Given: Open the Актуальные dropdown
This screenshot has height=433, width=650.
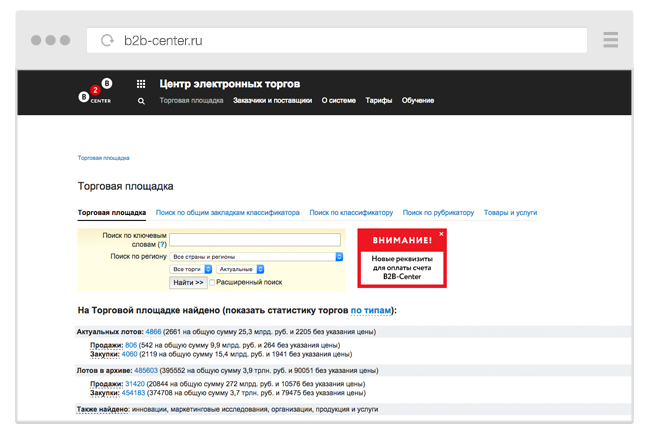Looking at the screenshot, I should click(240, 270).
